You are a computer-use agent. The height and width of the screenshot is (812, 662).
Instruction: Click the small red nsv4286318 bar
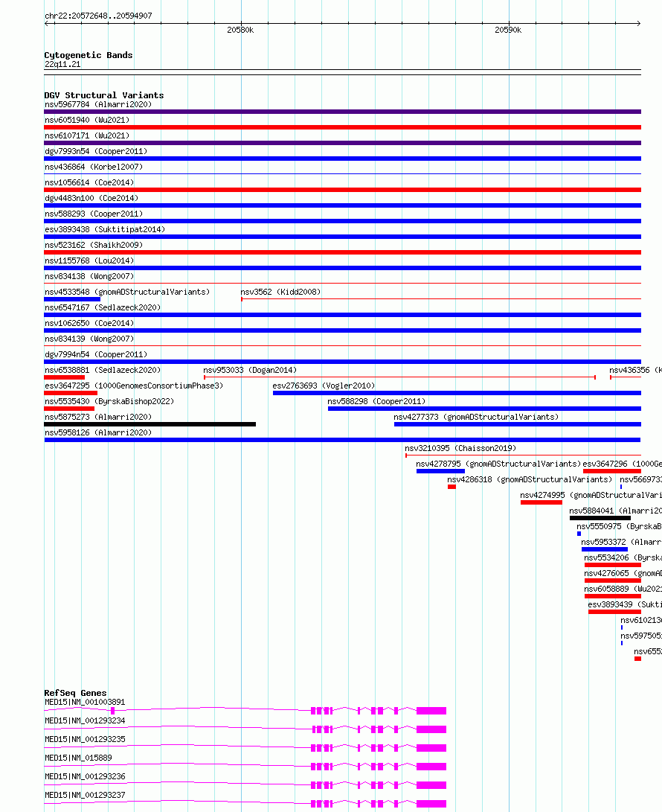pos(451,487)
